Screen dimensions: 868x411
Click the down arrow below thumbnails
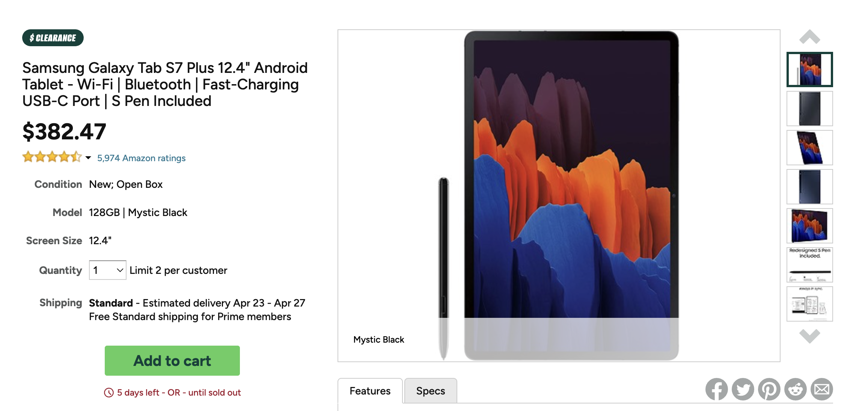coord(809,336)
